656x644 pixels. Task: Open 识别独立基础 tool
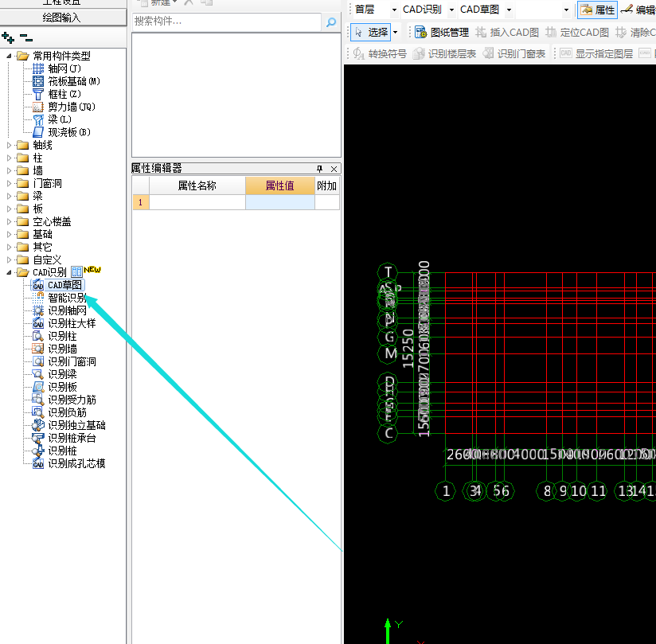69,425
